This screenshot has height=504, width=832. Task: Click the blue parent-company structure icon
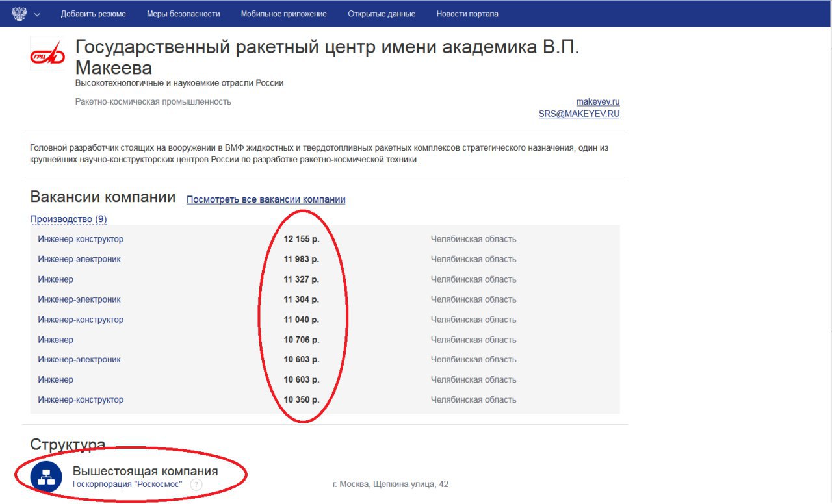click(46, 477)
